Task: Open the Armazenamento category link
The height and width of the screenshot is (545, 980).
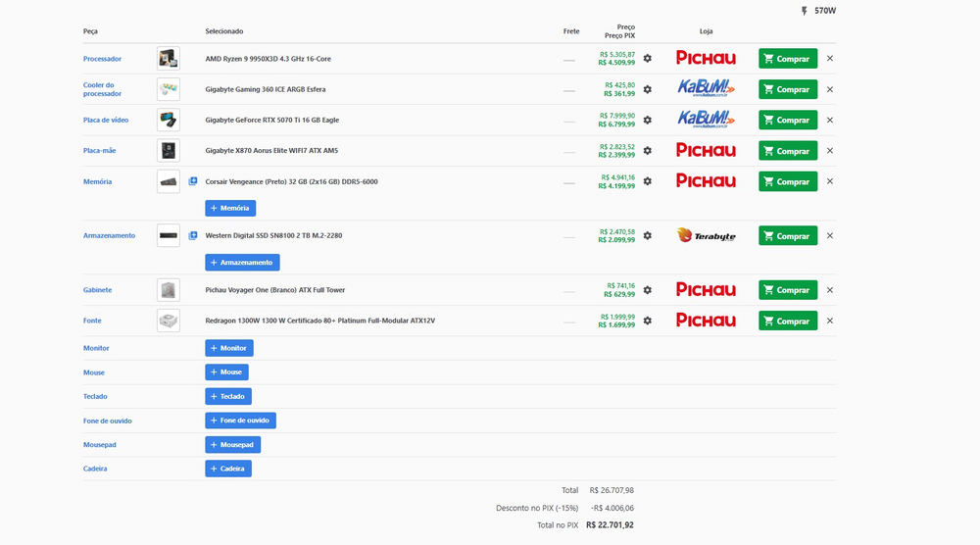Action: pyautogui.click(x=109, y=235)
